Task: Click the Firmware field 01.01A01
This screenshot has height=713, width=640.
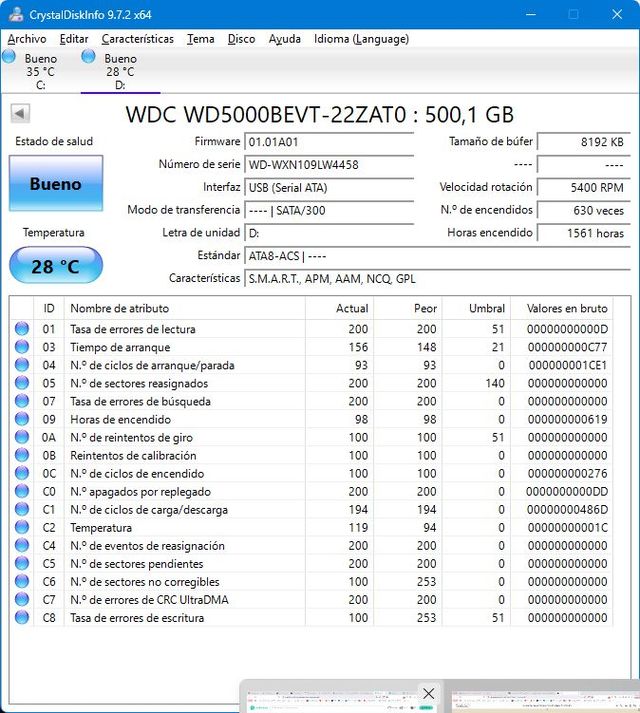Action: pos(329,142)
